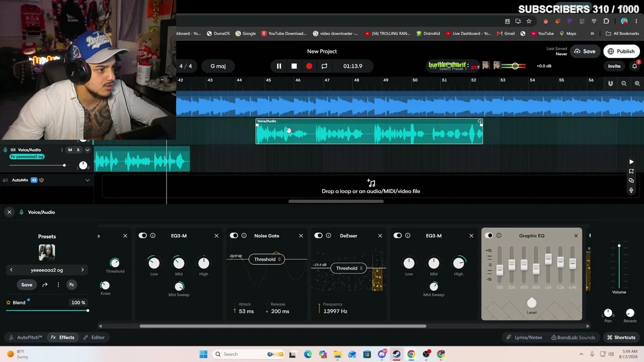Show info for the first EQ3-M effect

[x=153, y=235]
